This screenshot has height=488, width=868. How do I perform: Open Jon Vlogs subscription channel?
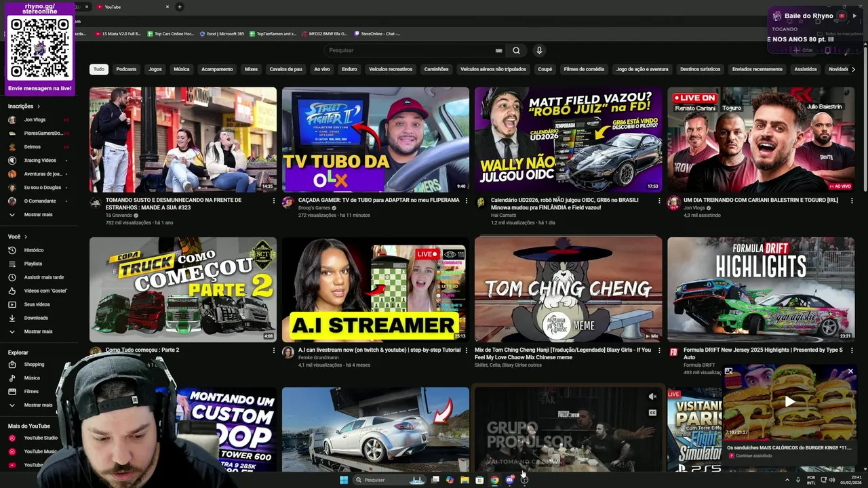pos(35,120)
